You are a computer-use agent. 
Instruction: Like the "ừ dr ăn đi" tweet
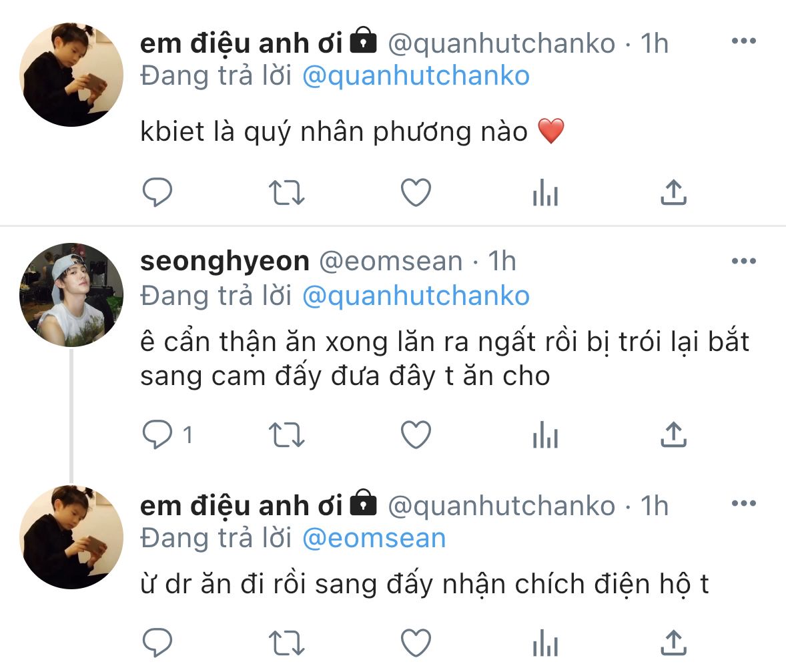(416, 643)
